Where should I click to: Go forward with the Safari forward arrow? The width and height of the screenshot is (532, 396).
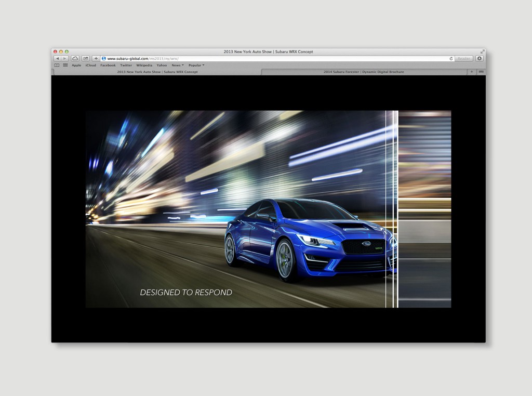click(64, 59)
